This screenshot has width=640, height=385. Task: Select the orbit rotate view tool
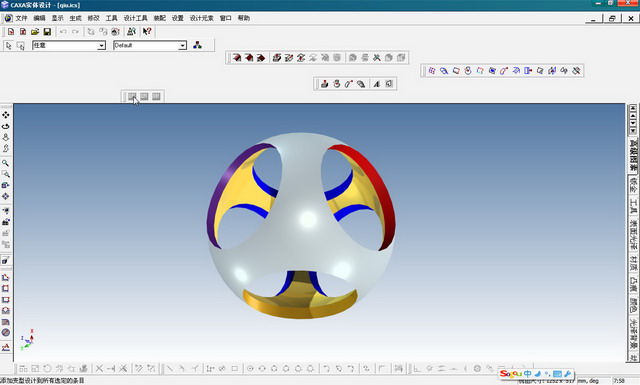(x=6, y=126)
